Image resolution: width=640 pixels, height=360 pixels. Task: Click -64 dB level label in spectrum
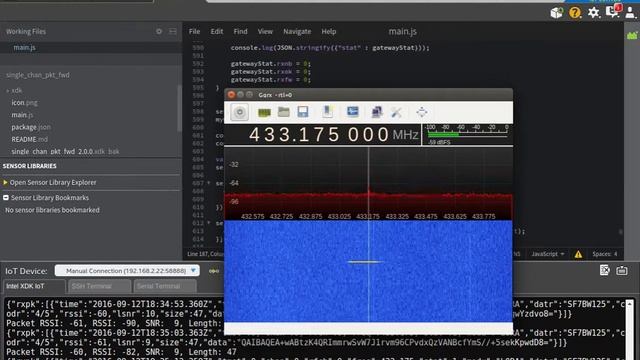click(233, 183)
